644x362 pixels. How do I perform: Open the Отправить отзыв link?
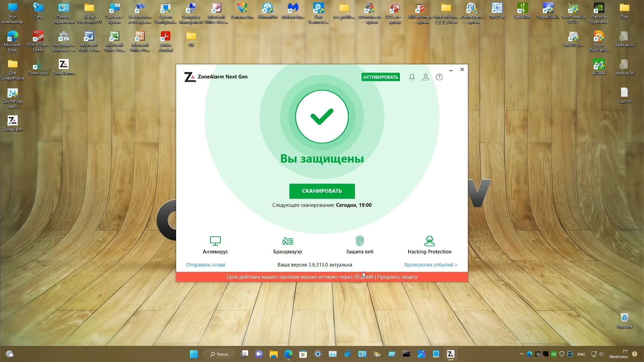[205, 264]
